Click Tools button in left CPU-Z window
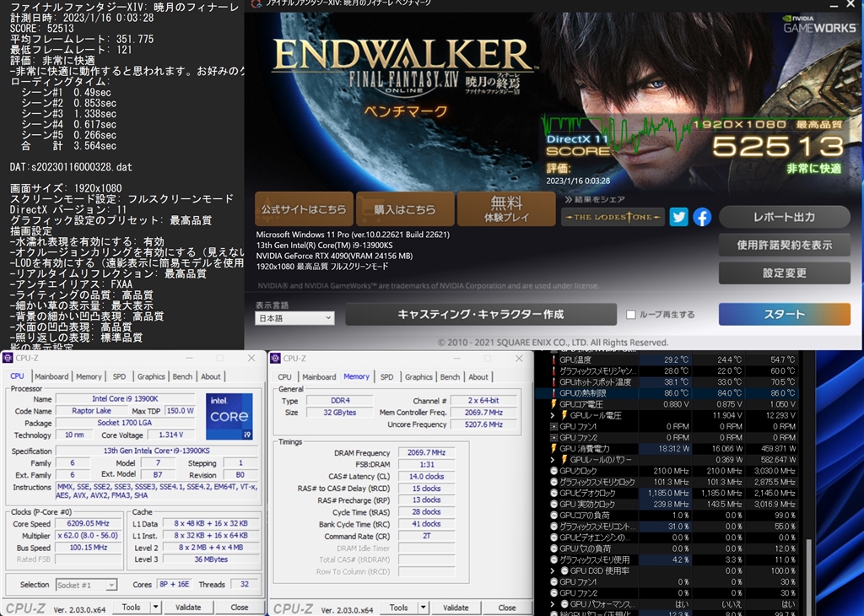864x616 pixels. [x=131, y=608]
